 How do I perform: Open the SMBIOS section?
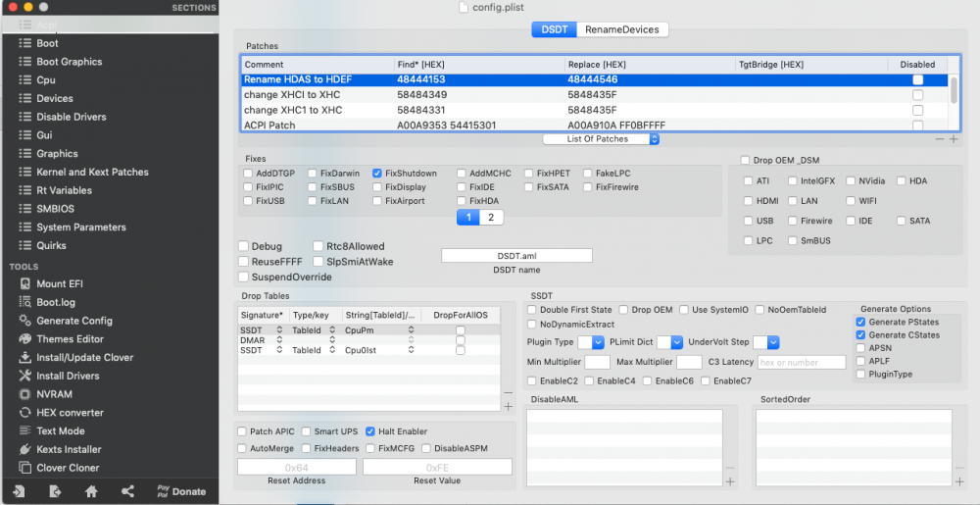pyautogui.click(x=56, y=209)
